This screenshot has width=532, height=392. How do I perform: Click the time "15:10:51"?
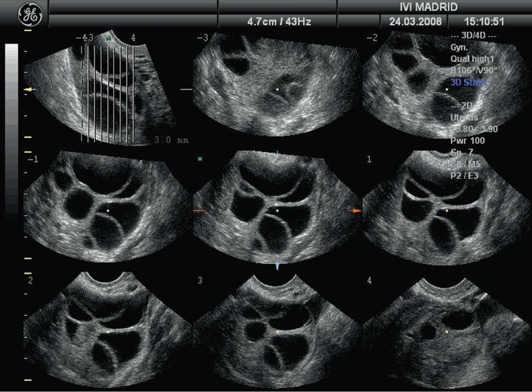pos(484,22)
